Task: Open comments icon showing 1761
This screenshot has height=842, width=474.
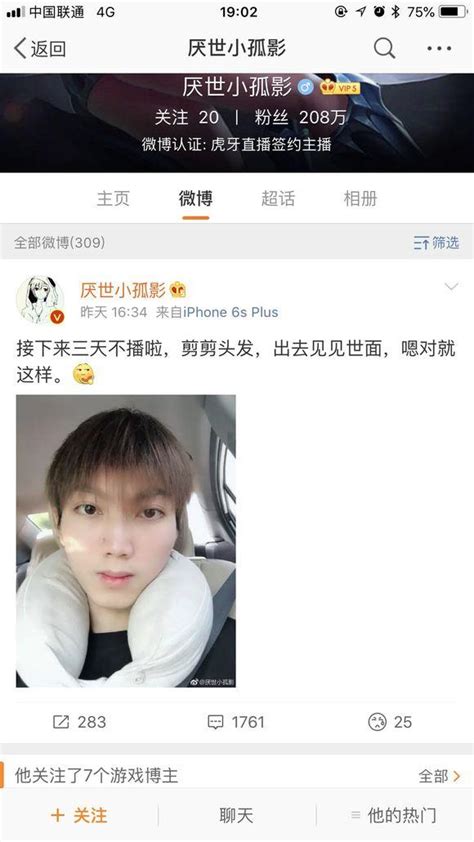Action: (x=236, y=722)
